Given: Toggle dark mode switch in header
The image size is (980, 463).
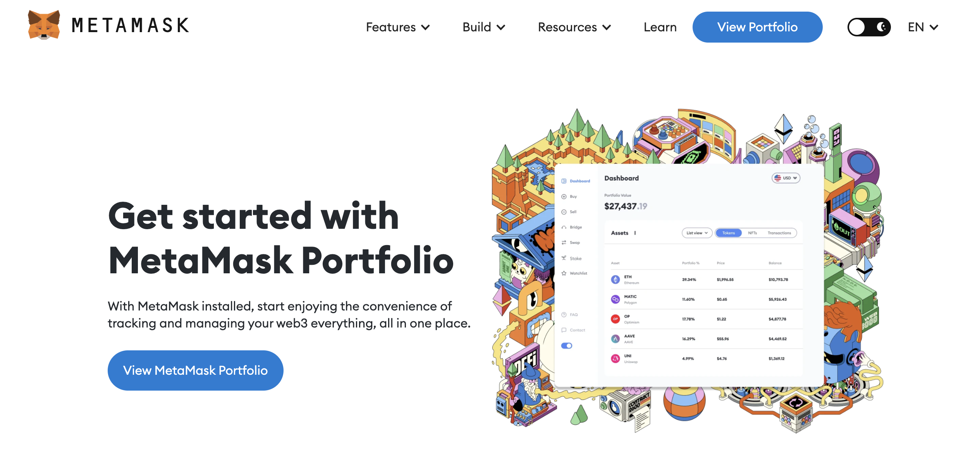Looking at the screenshot, I should pyautogui.click(x=868, y=27).
